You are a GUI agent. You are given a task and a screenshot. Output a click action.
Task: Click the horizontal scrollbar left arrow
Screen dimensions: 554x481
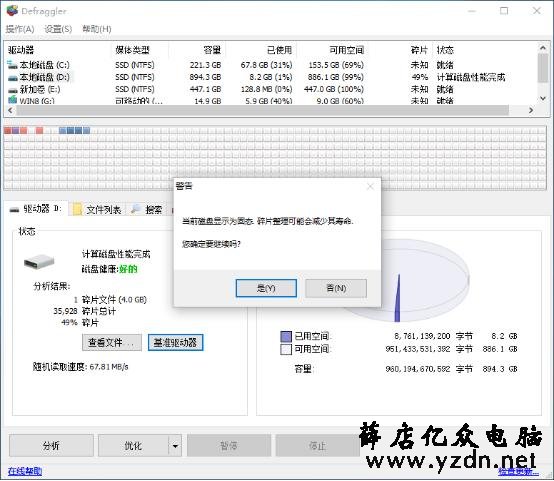10,110
